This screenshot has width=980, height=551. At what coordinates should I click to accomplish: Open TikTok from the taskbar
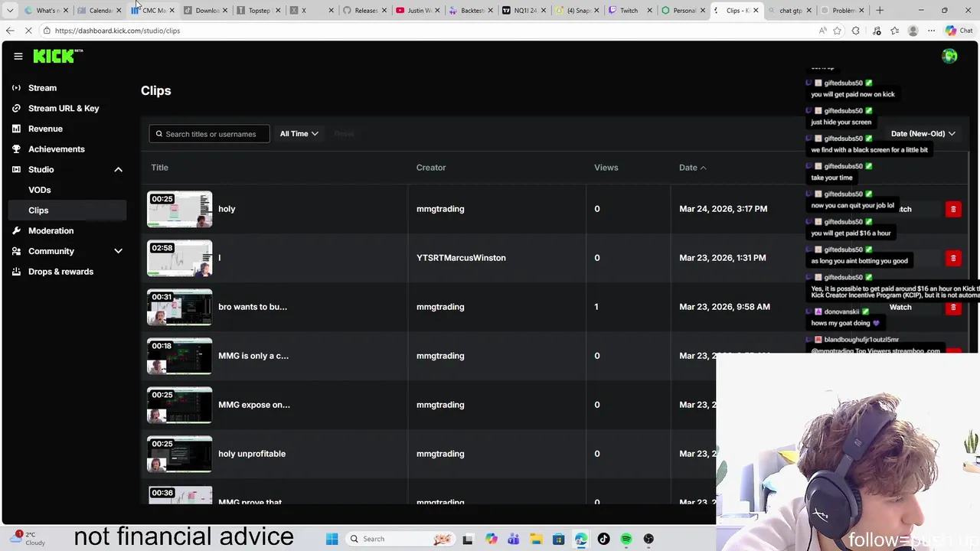tap(603, 539)
